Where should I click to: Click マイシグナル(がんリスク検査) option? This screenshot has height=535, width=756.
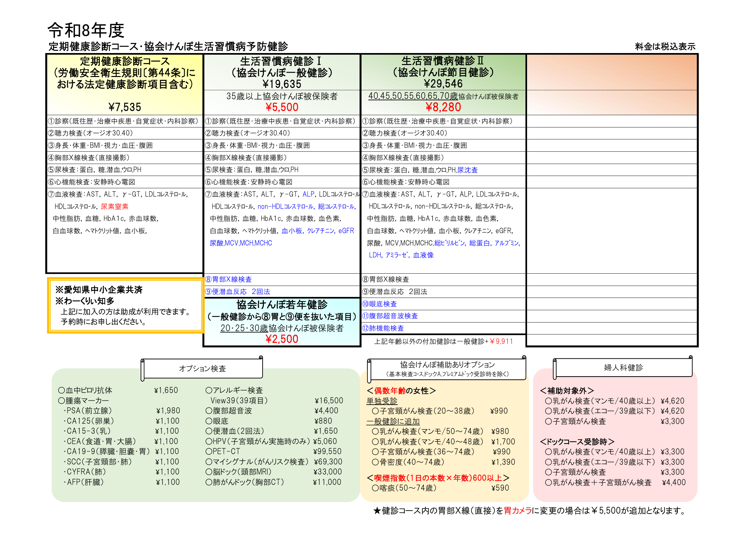click(x=274, y=462)
